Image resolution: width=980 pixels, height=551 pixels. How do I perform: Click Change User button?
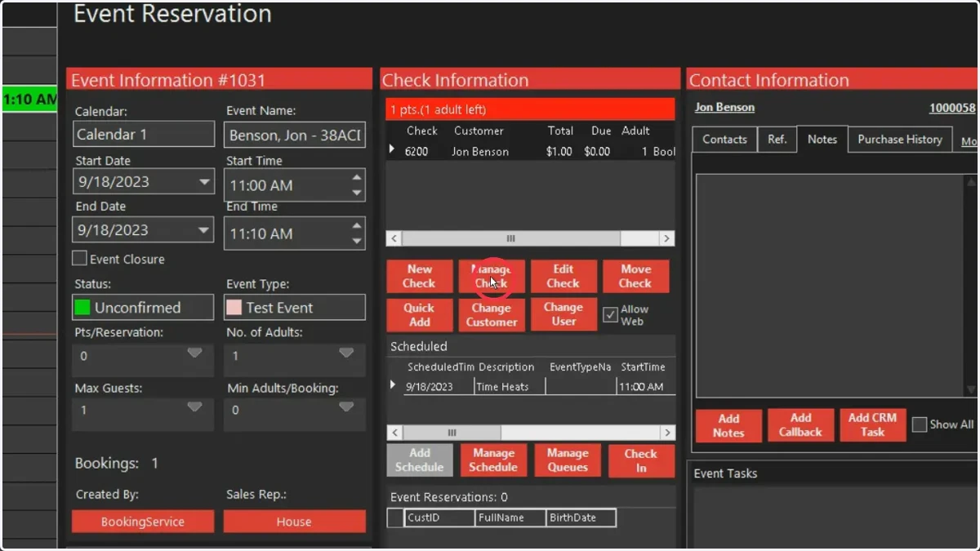coord(563,314)
